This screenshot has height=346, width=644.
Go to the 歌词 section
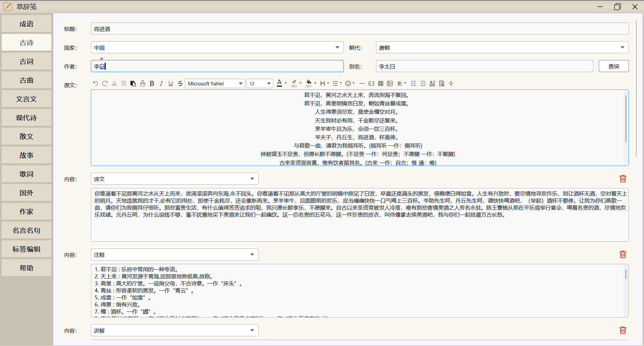click(26, 174)
